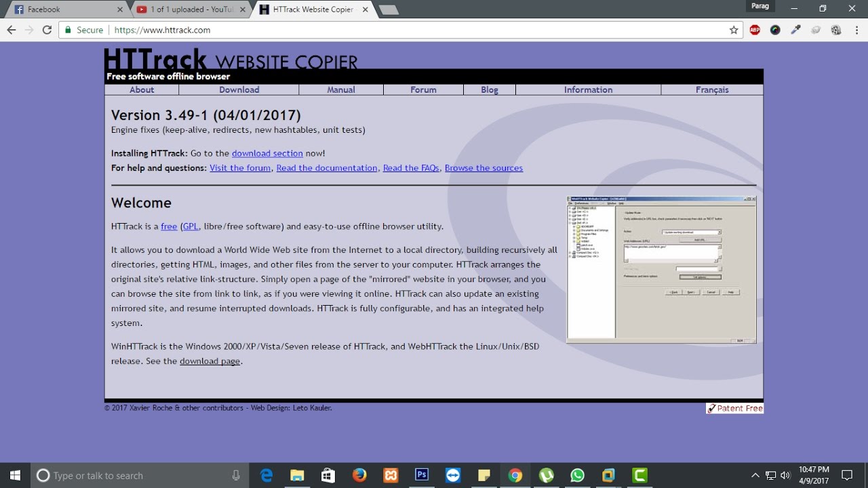Open the Windows Store taskbar icon
Image resolution: width=868 pixels, height=488 pixels.
point(328,475)
